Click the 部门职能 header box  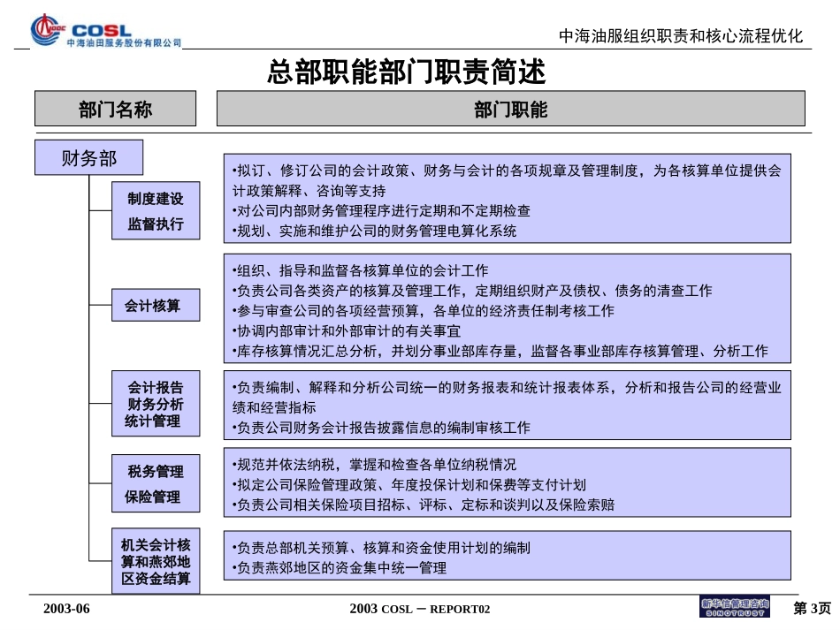[510, 109]
